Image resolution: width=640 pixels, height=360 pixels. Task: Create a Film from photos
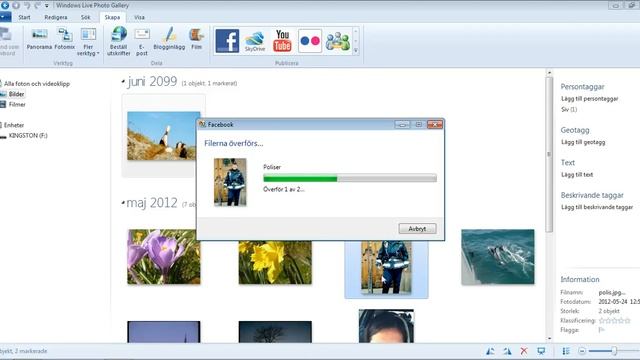coord(196,39)
